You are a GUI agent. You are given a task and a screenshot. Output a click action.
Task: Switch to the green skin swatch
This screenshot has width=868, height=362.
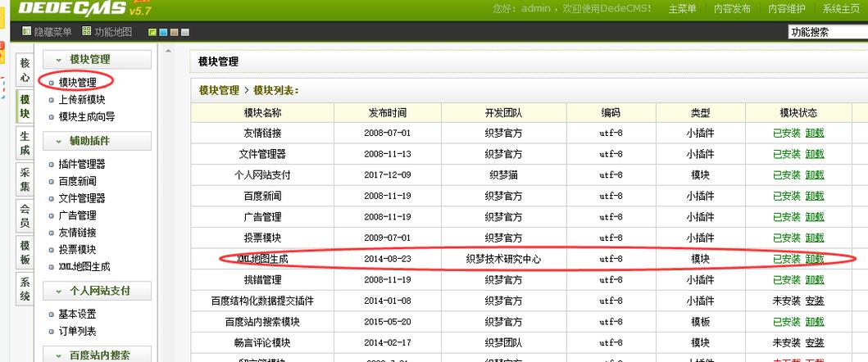[152, 33]
